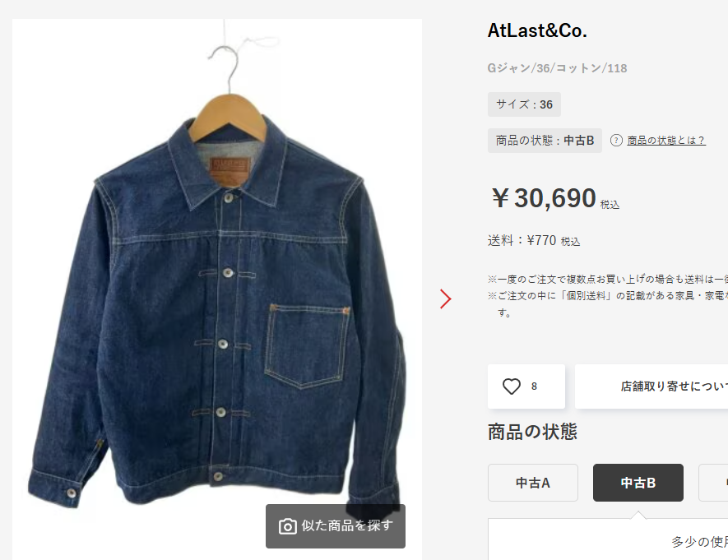This screenshot has width=728, height=560.
Task: Click 似た商品を探す button
Action: [x=336, y=526]
